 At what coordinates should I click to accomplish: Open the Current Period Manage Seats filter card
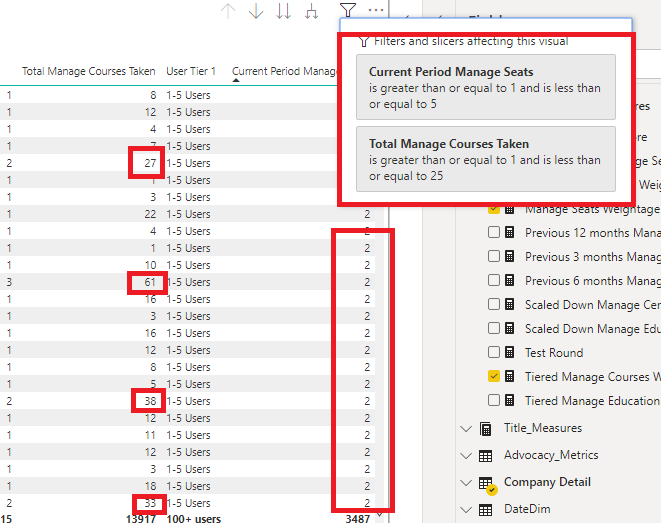pyautogui.click(x=486, y=87)
